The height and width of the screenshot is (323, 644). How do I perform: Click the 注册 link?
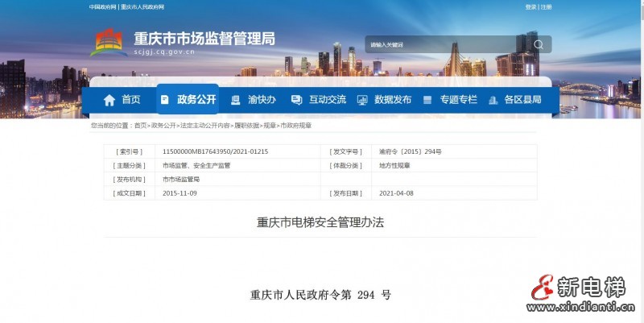[546, 7]
